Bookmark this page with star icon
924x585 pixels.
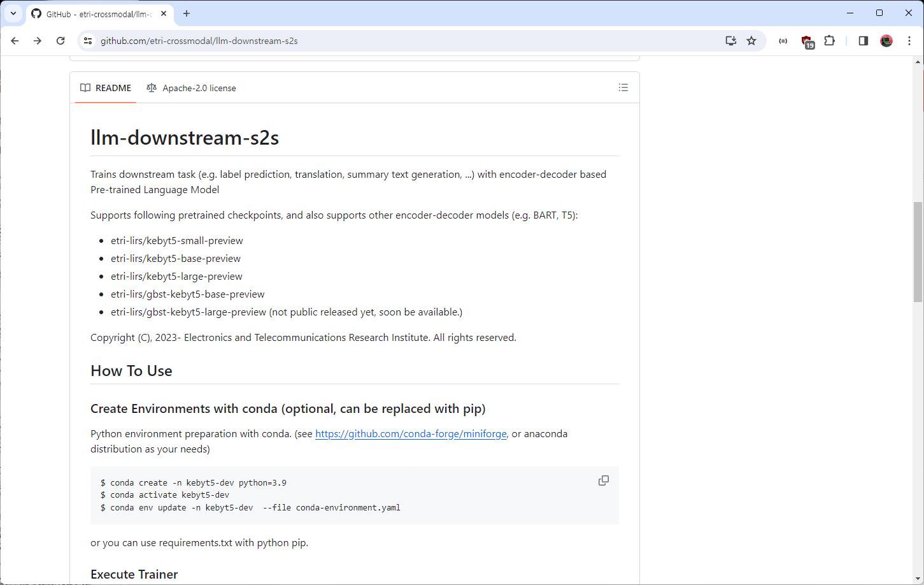click(x=751, y=41)
